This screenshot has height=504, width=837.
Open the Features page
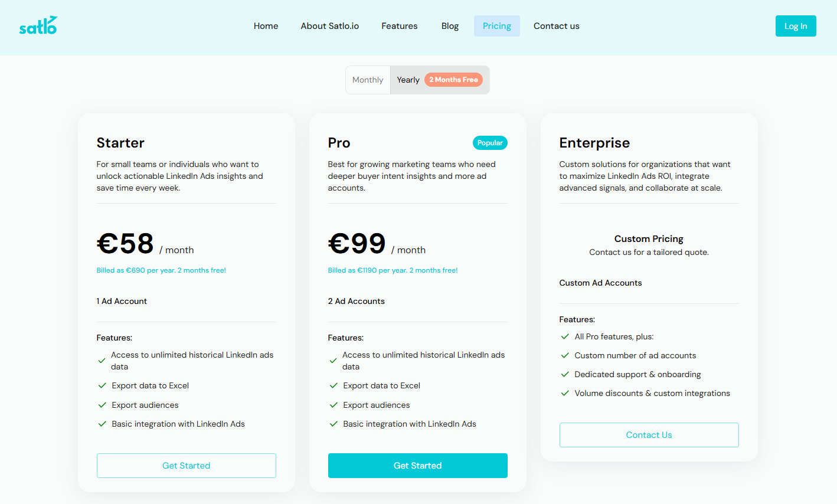click(400, 25)
